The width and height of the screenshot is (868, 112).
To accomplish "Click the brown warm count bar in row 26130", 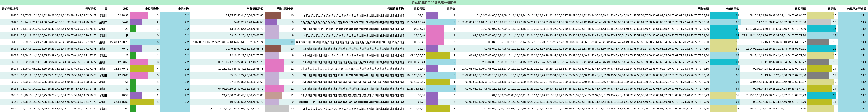I will (273, 15).
